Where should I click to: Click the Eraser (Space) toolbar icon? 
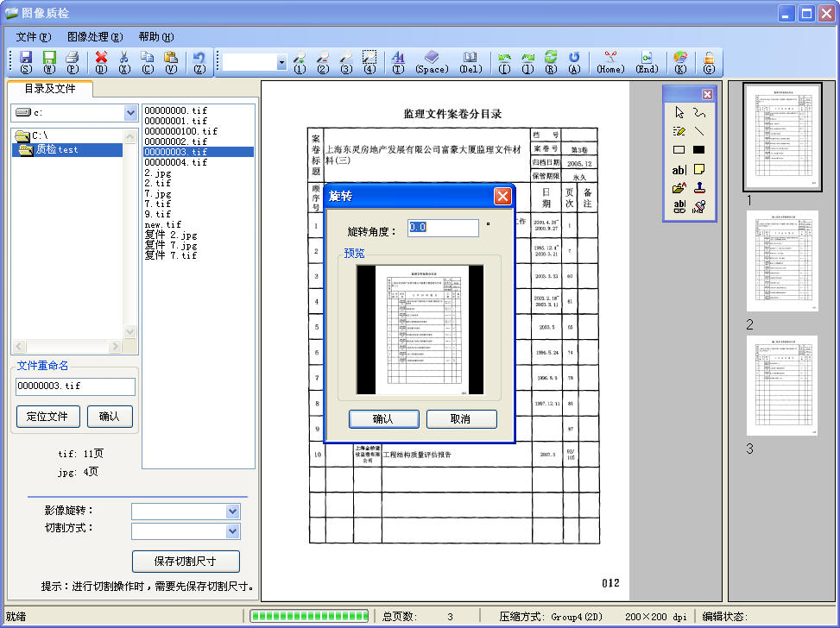click(432, 59)
